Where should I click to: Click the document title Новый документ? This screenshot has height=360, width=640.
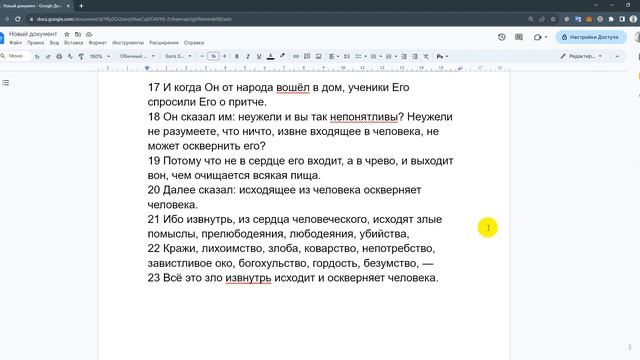click(33, 34)
